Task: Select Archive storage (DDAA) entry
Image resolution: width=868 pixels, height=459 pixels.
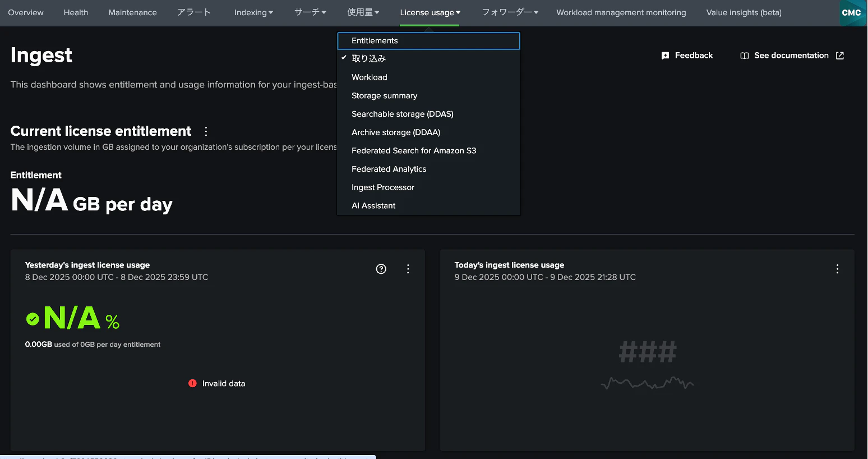Action: point(429,132)
